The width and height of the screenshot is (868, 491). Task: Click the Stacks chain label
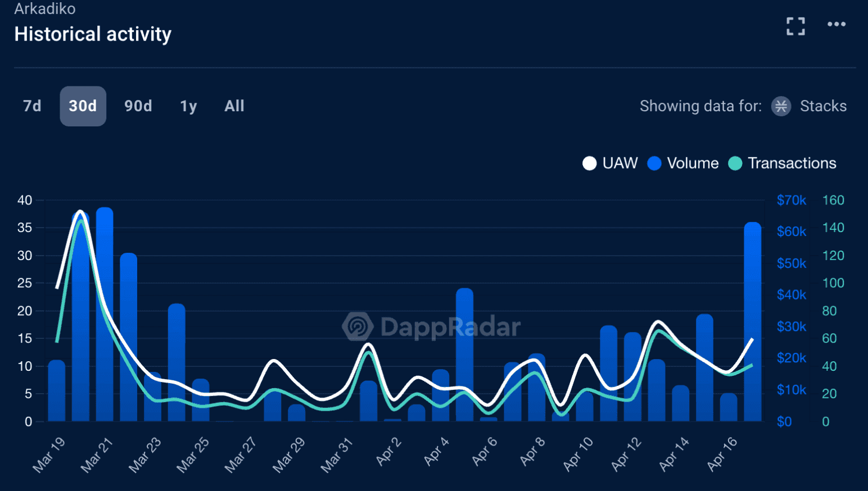[x=823, y=106]
